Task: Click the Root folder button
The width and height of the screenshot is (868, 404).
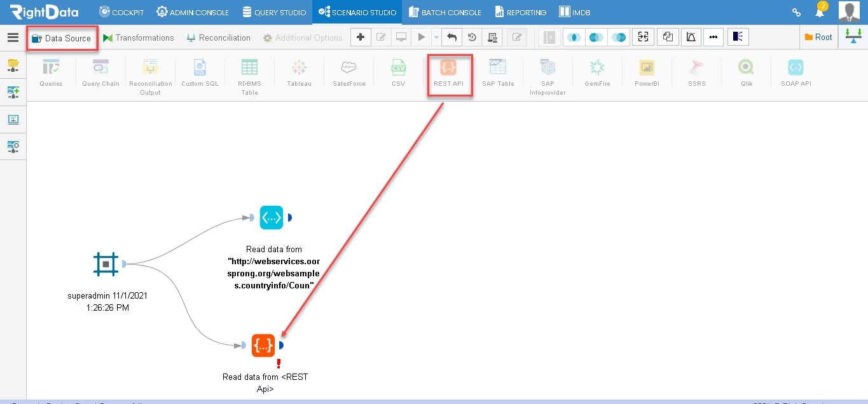Action: (818, 37)
